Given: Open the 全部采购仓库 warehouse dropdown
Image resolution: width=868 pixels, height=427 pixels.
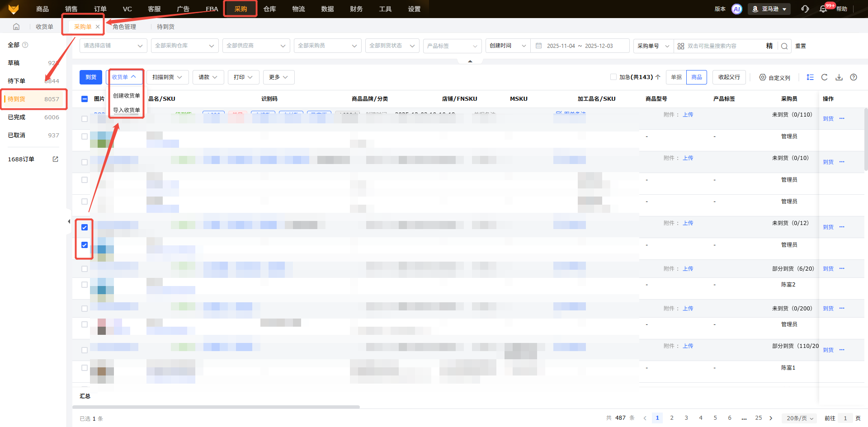Looking at the screenshot, I should (x=185, y=46).
